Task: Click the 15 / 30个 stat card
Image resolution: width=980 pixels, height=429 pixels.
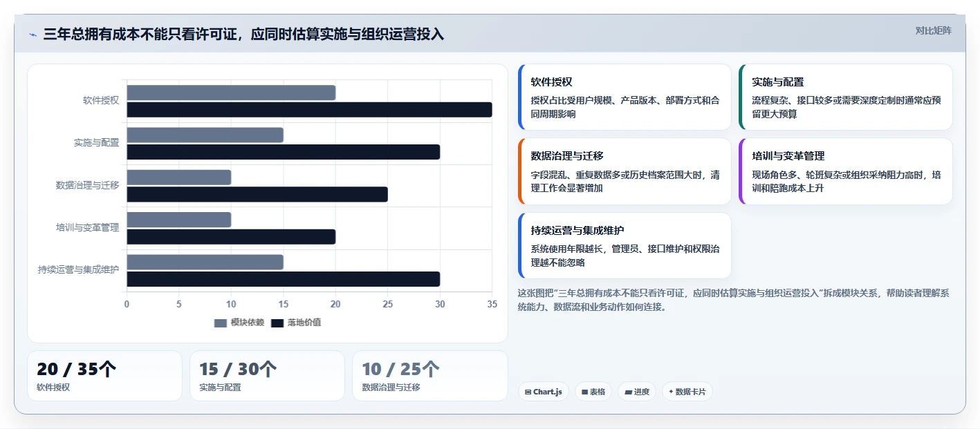Action: [x=267, y=376]
